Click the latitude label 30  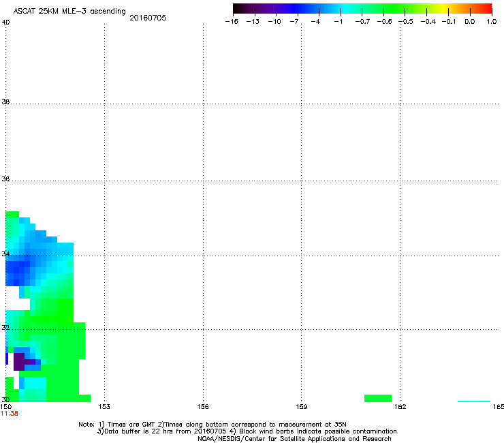point(5,399)
